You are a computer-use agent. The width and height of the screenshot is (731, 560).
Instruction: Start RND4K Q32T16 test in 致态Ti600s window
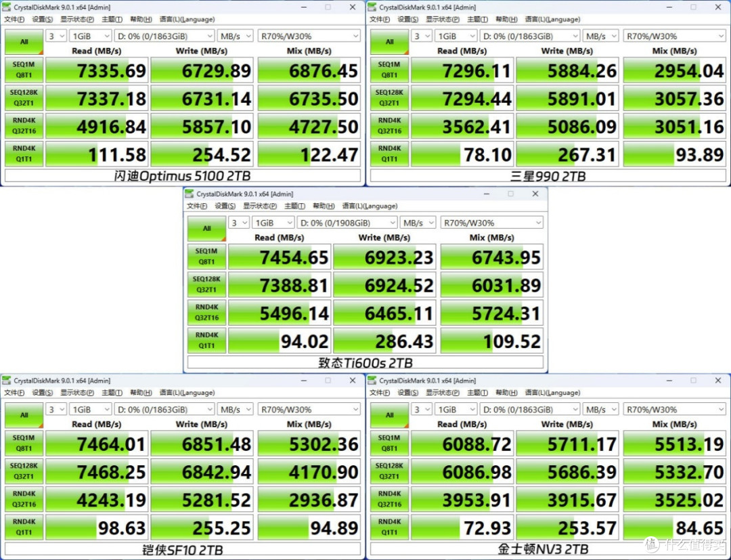(x=207, y=312)
